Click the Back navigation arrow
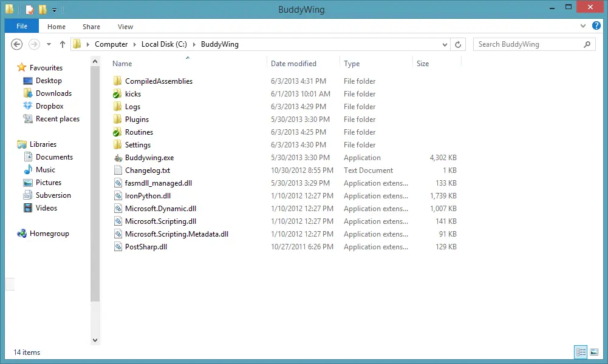This screenshot has width=608, height=364. click(17, 44)
